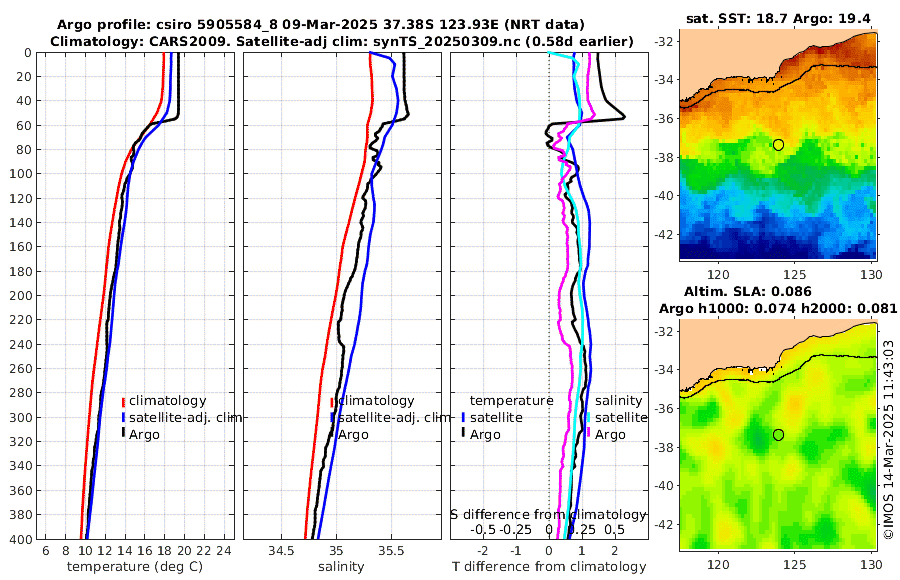The image size is (900, 580).
Task: Click blue satellite-adj. clim marker in temperature legend
Action: click(x=123, y=417)
